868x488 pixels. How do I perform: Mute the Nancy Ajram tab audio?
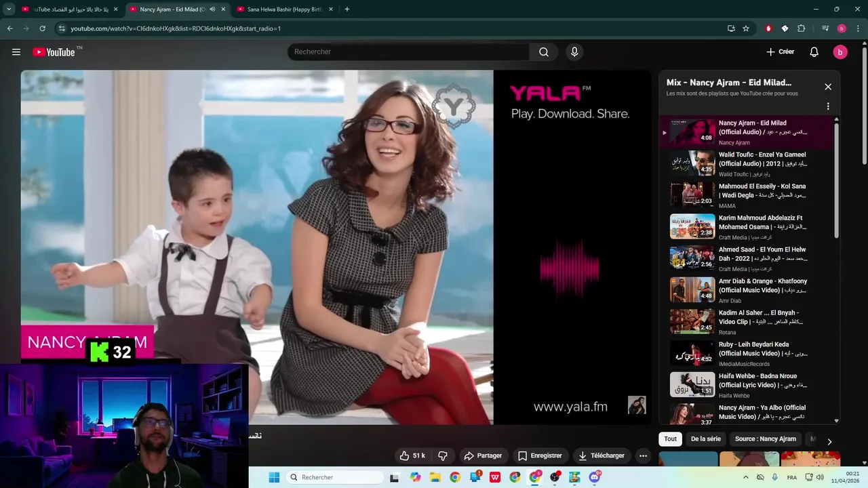coord(212,9)
